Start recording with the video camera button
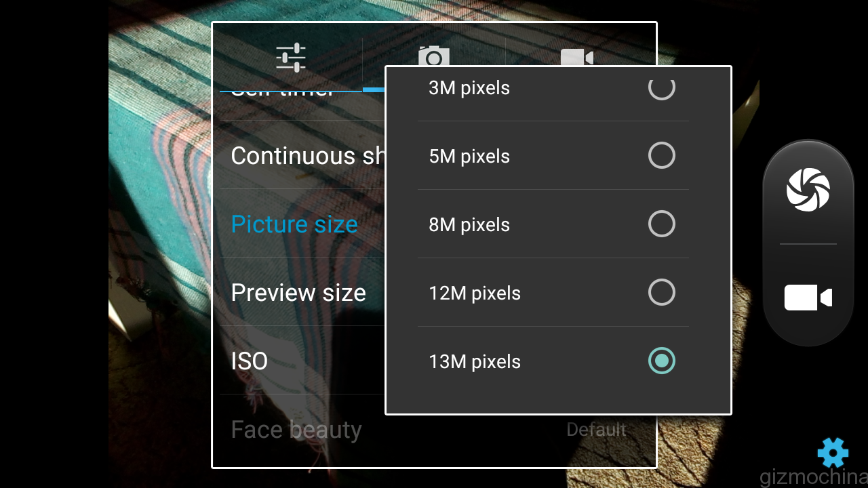The height and width of the screenshot is (488, 868). click(x=808, y=298)
